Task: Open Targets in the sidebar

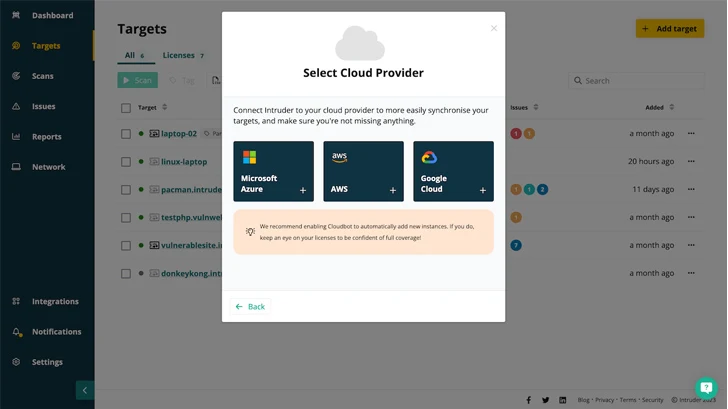Action: pos(46,45)
